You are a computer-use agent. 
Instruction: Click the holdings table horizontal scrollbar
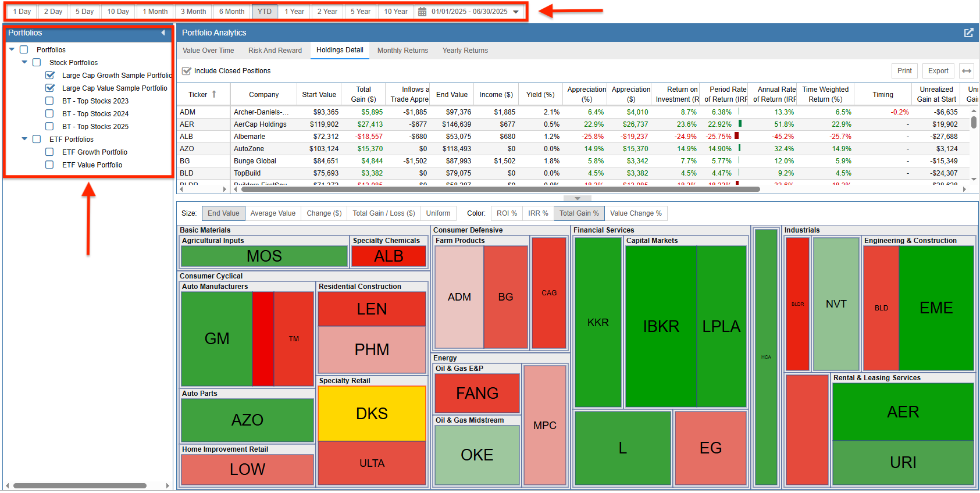[500, 189]
